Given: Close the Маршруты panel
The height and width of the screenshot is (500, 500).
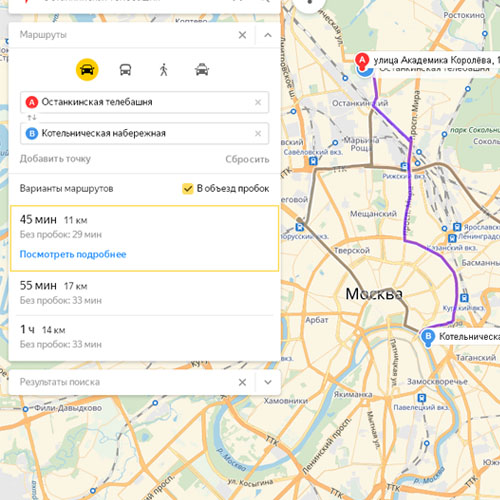Looking at the screenshot, I should [242, 35].
